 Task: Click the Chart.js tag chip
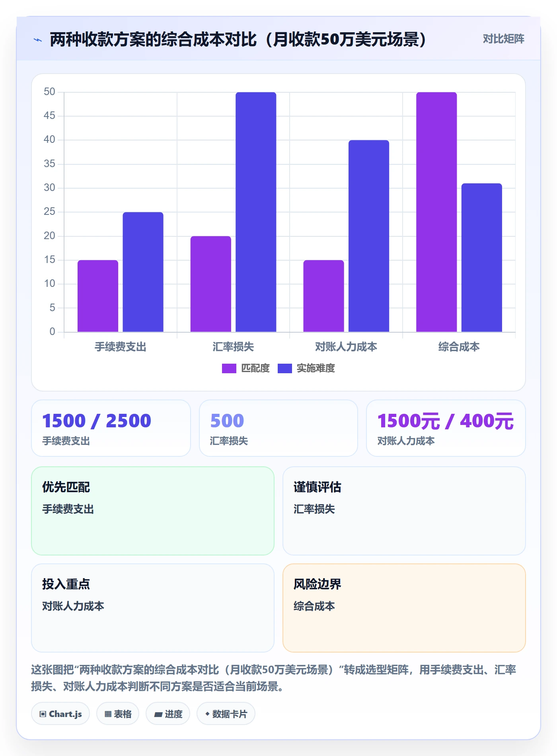tap(60, 714)
